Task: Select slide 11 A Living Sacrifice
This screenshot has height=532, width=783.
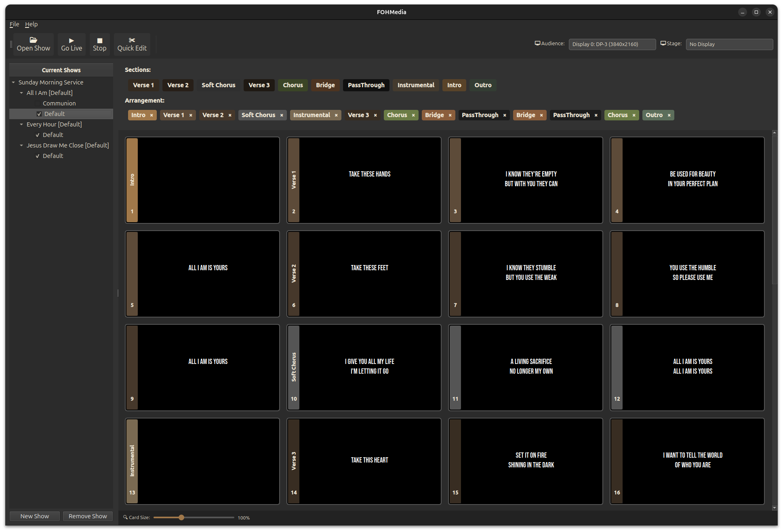Action: [x=525, y=368]
